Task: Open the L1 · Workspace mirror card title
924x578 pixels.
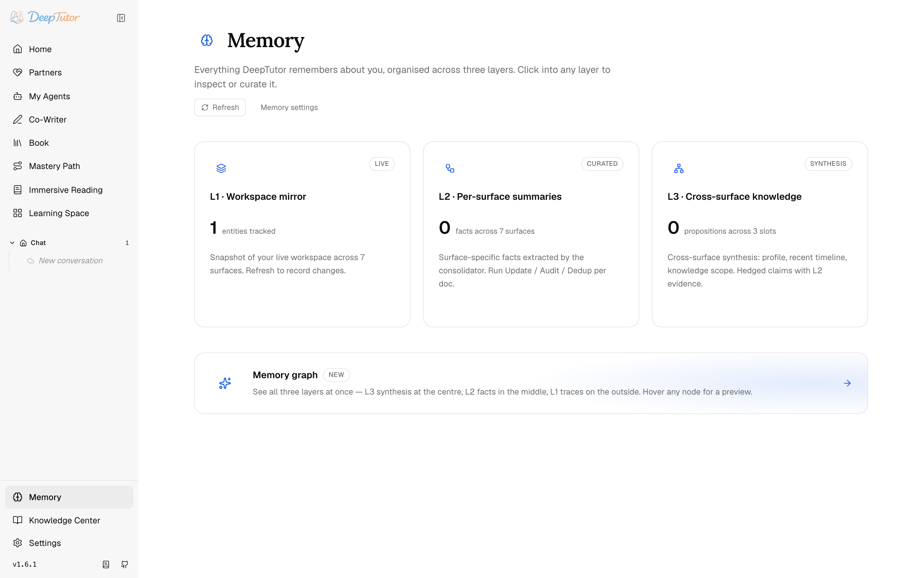Action: [x=258, y=197]
